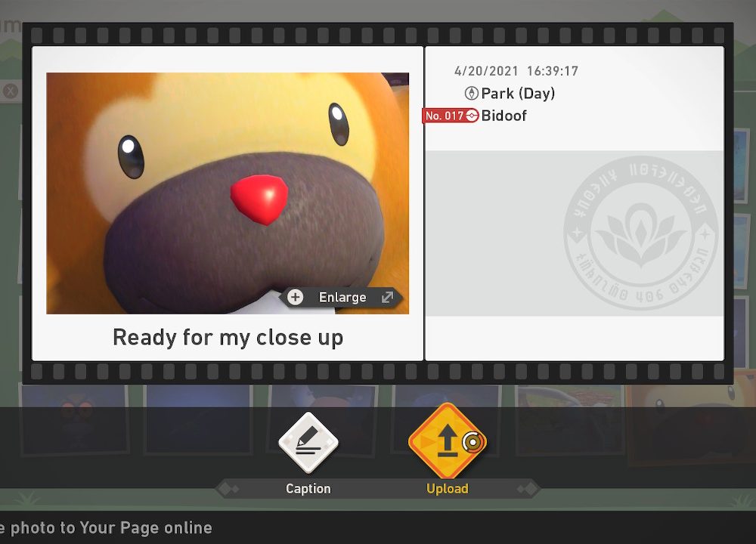Viewport: 756px width, 544px height.
Task: Click the red No. 017 Pokédex badge
Action: (x=445, y=116)
